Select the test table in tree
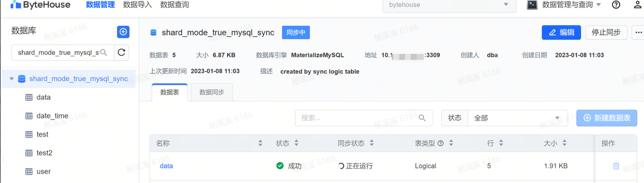 42,135
